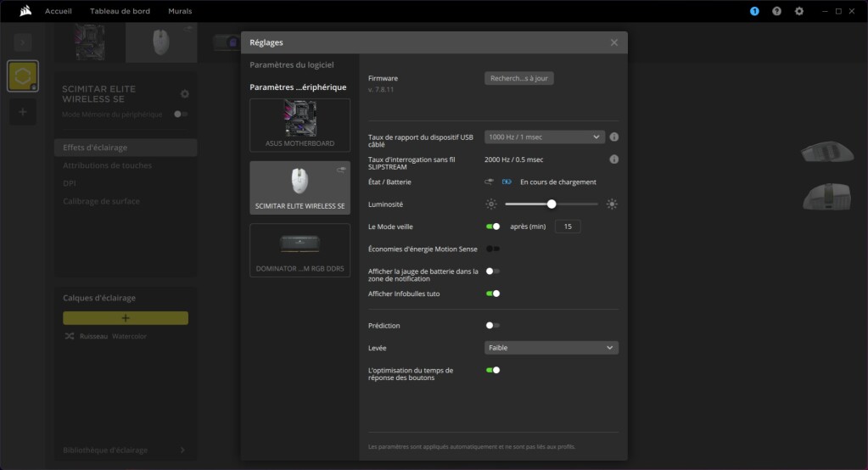Expand the profile sidebar arrow
The image size is (868, 470).
[x=23, y=42]
